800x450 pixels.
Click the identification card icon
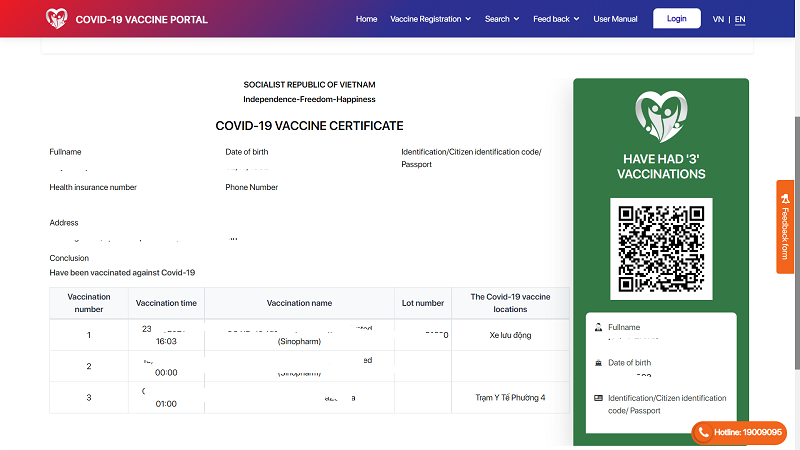tap(598, 398)
